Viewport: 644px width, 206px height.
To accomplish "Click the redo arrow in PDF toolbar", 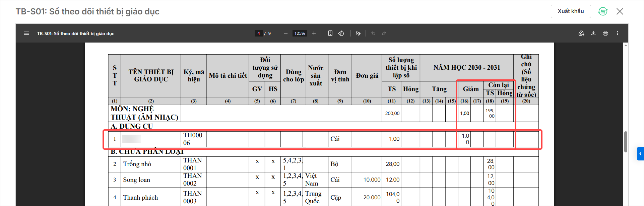I will click(384, 33).
